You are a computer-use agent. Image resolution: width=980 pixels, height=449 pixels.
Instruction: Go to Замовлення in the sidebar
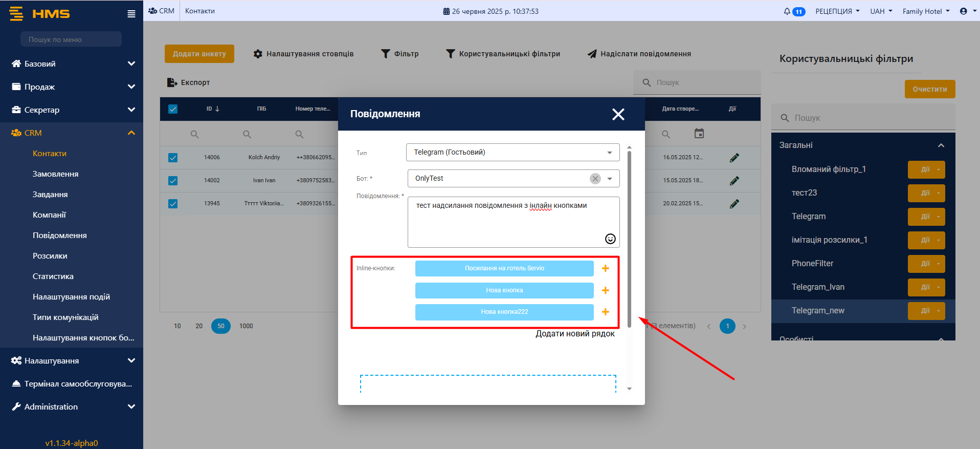[x=55, y=174]
